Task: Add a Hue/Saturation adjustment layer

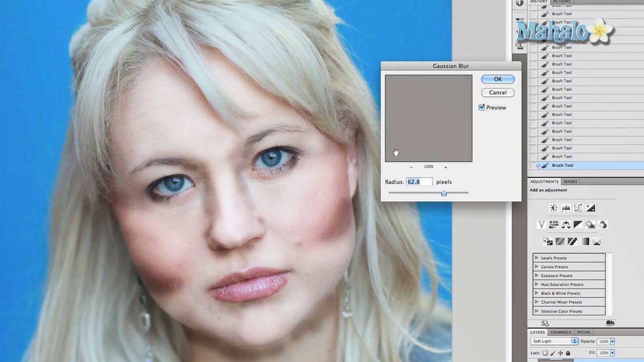Action: 554,225
